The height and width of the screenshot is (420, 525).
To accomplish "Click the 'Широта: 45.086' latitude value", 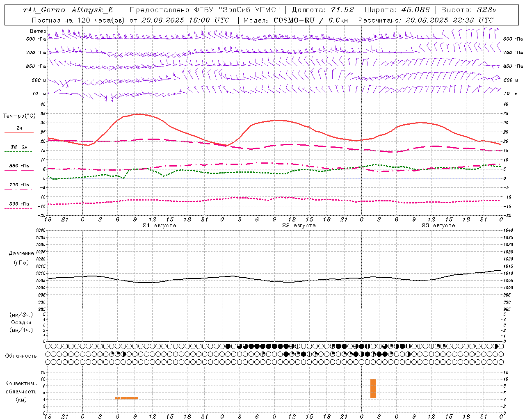I will 397,10.
